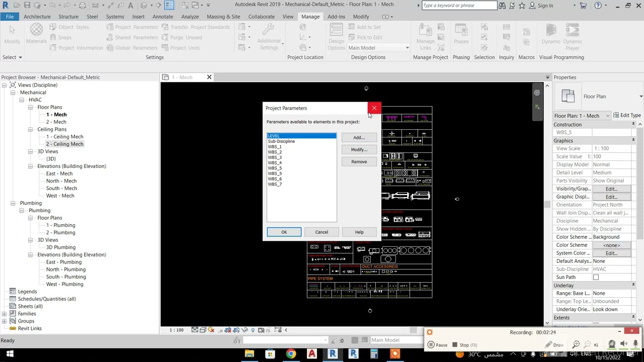This screenshot has width=644, height=362.
Task: Open the Systems ribbon tab
Action: [115, 17]
